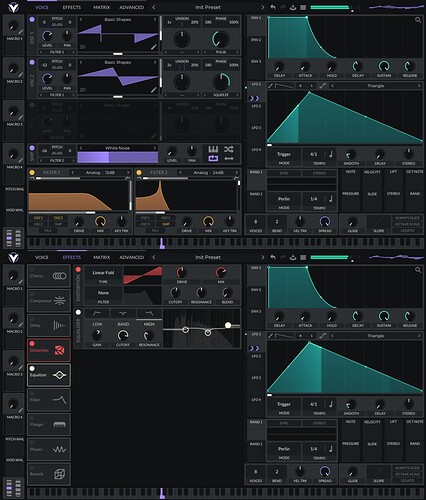Viewport: 426px width, 500px height.
Task: Open the wavetable editor pencil for OSC 1
Action: 153,47
